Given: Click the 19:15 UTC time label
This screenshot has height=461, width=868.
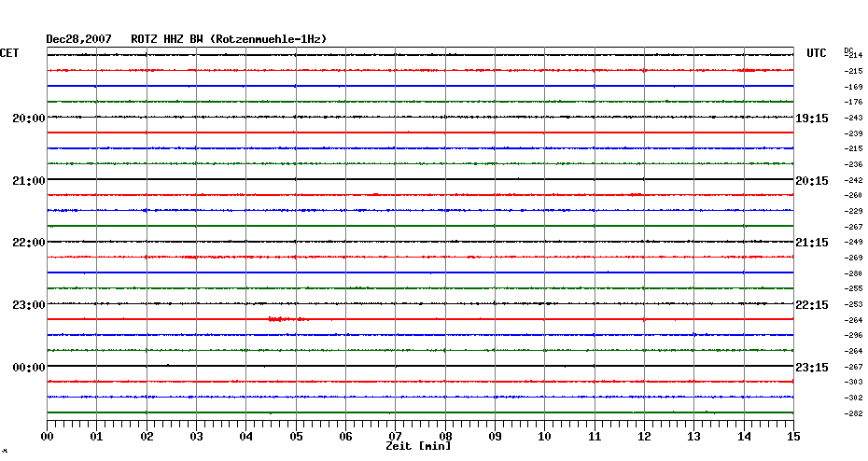Looking at the screenshot, I should (x=812, y=119).
